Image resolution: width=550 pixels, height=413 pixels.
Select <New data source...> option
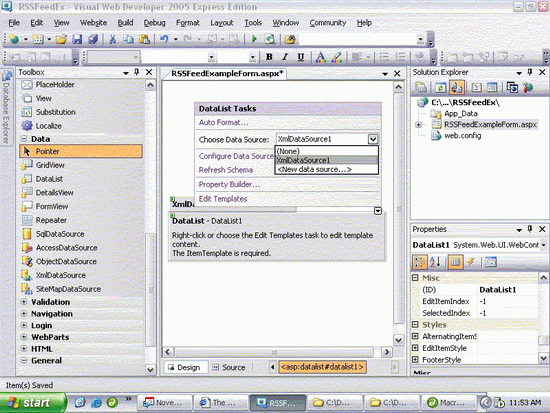point(327,169)
